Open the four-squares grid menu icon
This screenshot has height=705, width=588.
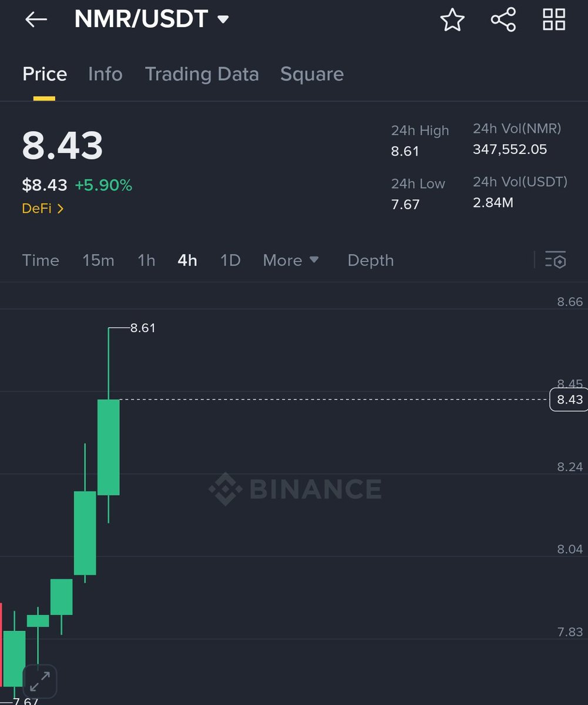click(554, 19)
